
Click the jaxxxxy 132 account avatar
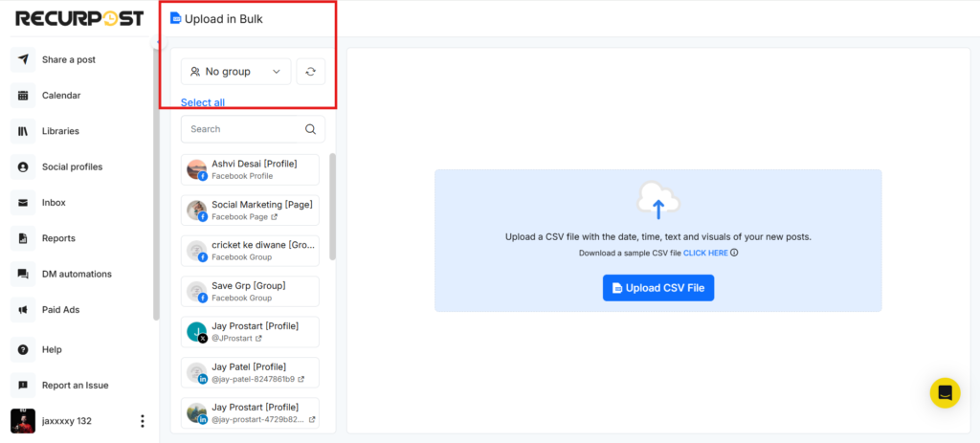[23, 420]
